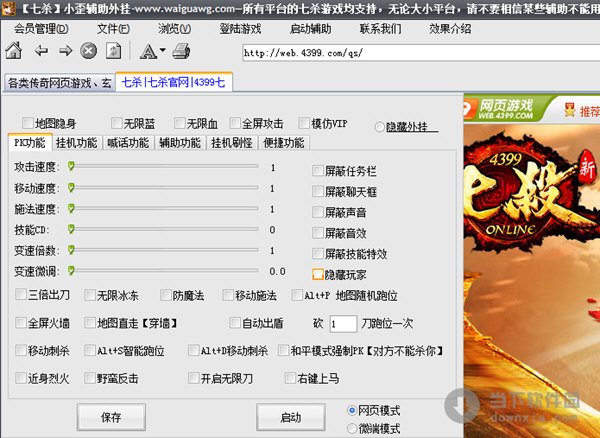Open the 会员管理 menu
Viewport: 600px width, 438px height.
(41, 29)
